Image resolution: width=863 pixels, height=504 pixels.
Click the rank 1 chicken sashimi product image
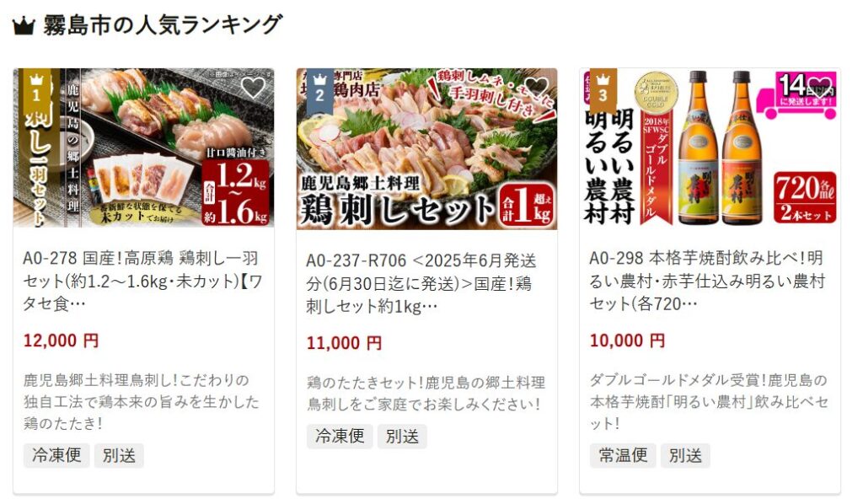point(143,147)
